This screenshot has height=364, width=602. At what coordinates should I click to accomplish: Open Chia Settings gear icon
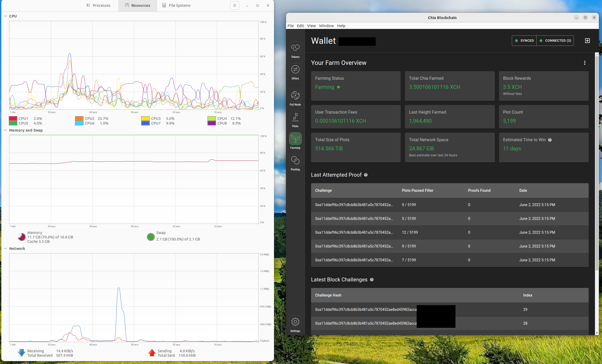coord(295,322)
